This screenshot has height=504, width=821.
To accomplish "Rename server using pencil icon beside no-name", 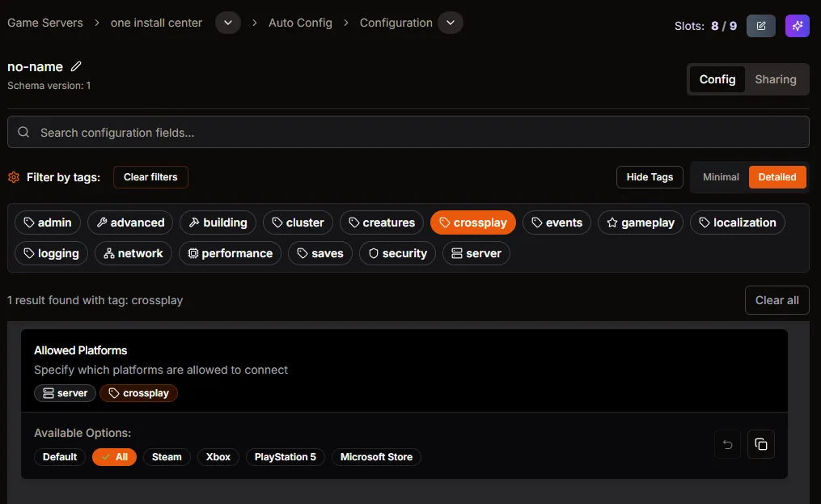I will [x=77, y=66].
